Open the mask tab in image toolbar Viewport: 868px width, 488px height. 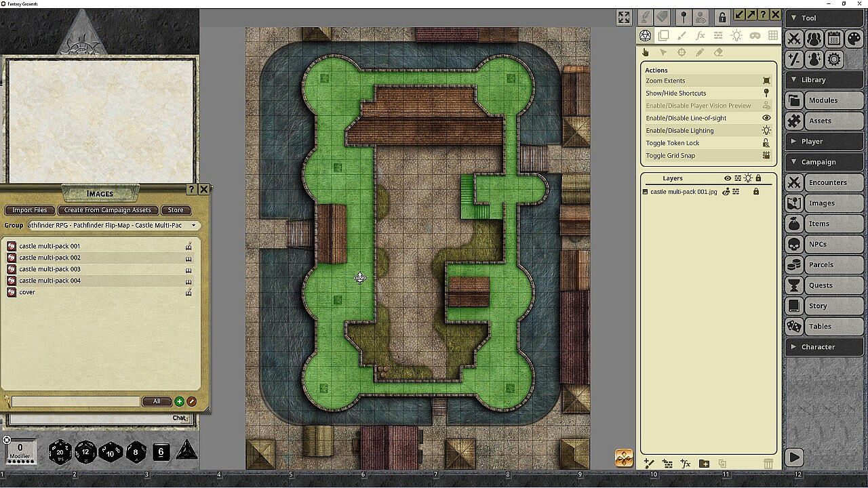[755, 35]
